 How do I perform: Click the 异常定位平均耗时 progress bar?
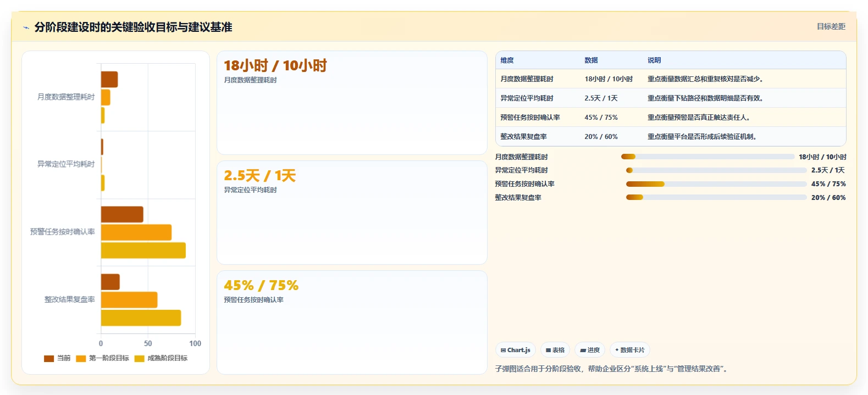716,170
